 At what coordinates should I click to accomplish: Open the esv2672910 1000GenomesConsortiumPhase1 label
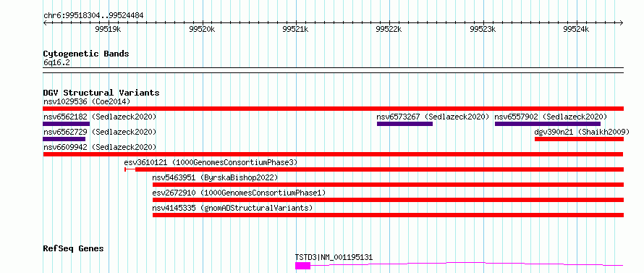click(x=239, y=193)
